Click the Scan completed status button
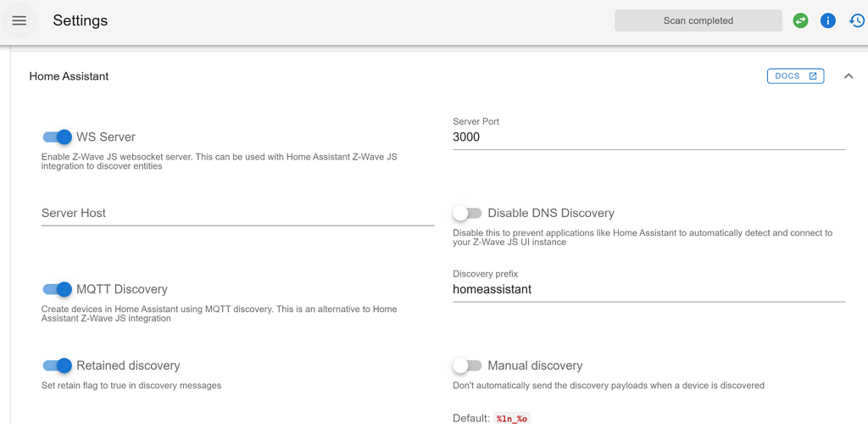This screenshot has width=868, height=424. (x=698, y=20)
